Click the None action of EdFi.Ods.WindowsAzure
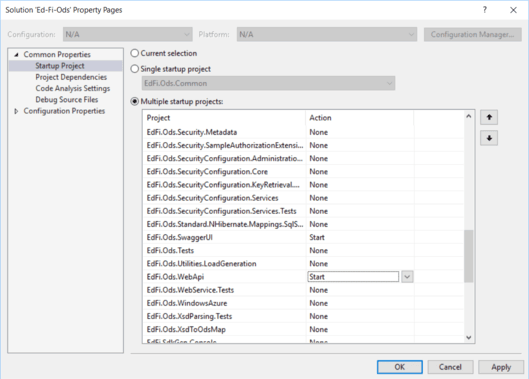This screenshot has height=379, width=529. [318, 303]
